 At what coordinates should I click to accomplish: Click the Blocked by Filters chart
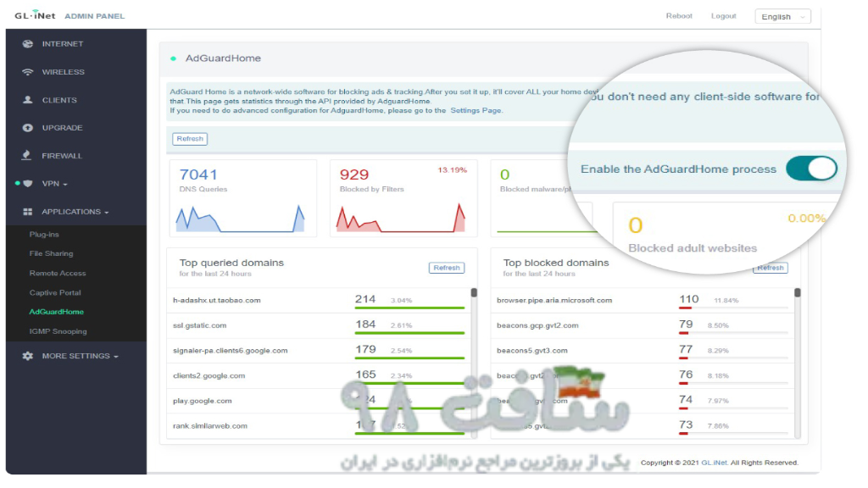[x=401, y=218]
